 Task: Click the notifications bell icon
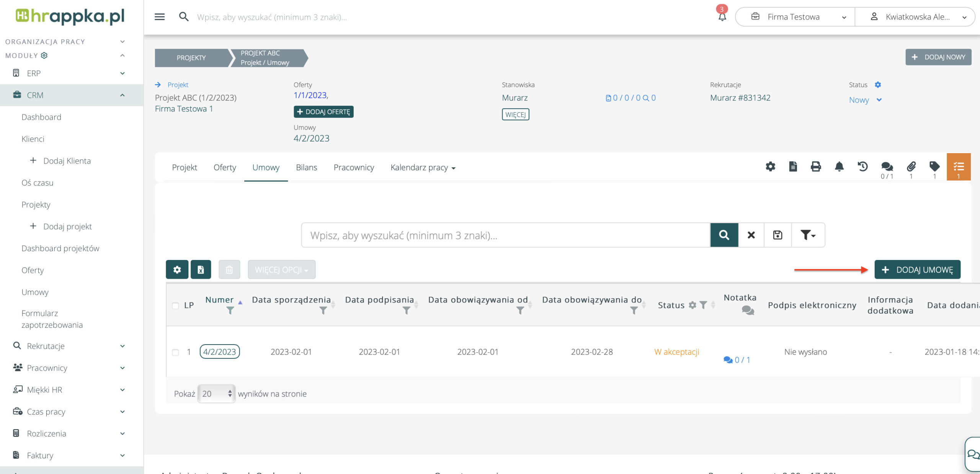722,16
